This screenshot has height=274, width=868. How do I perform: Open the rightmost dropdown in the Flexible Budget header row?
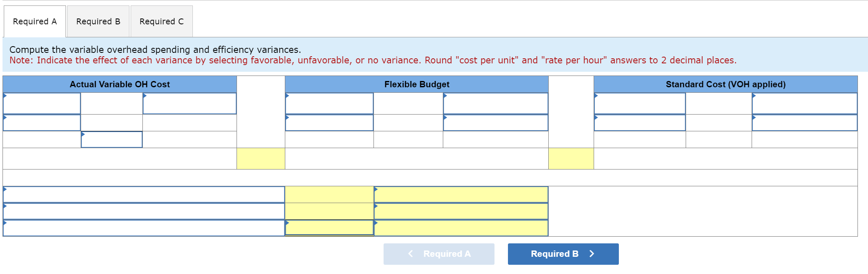click(x=496, y=104)
